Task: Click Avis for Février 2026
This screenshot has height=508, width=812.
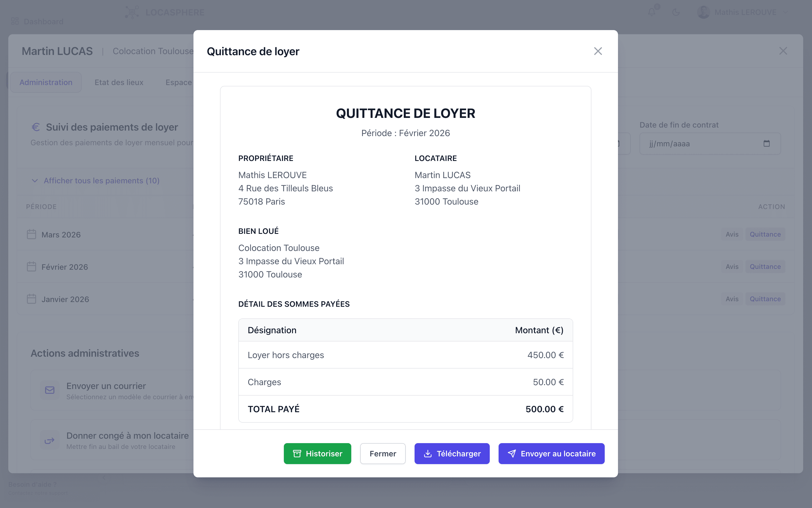Action: pyautogui.click(x=732, y=266)
